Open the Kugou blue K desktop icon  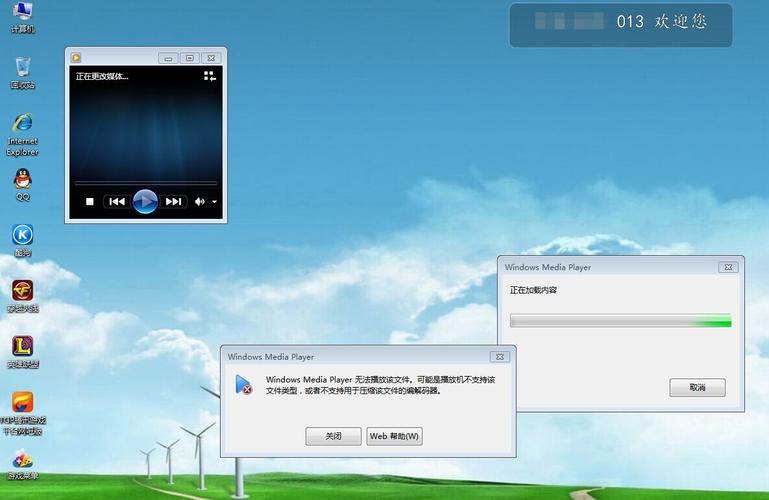23,240
